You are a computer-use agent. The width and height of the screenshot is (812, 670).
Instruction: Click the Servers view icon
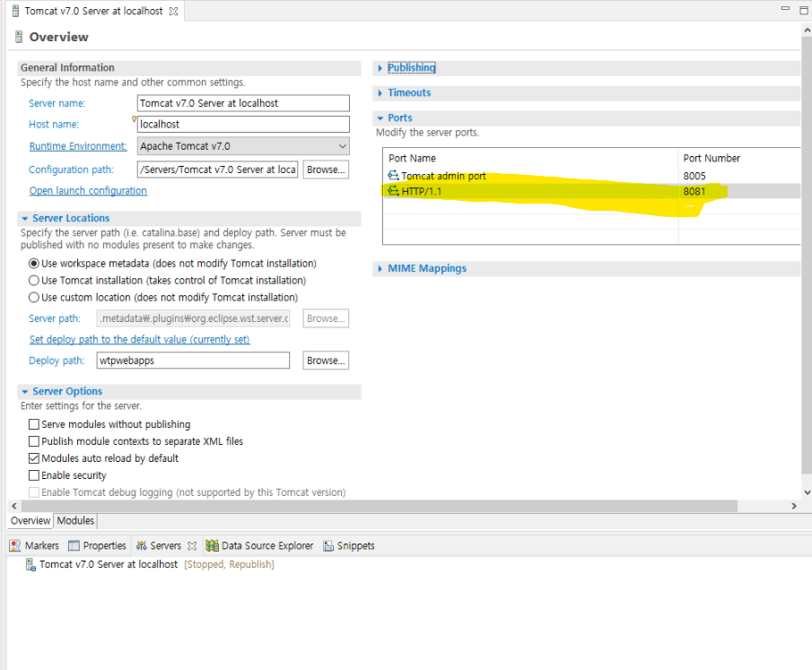click(x=142, y=545)
